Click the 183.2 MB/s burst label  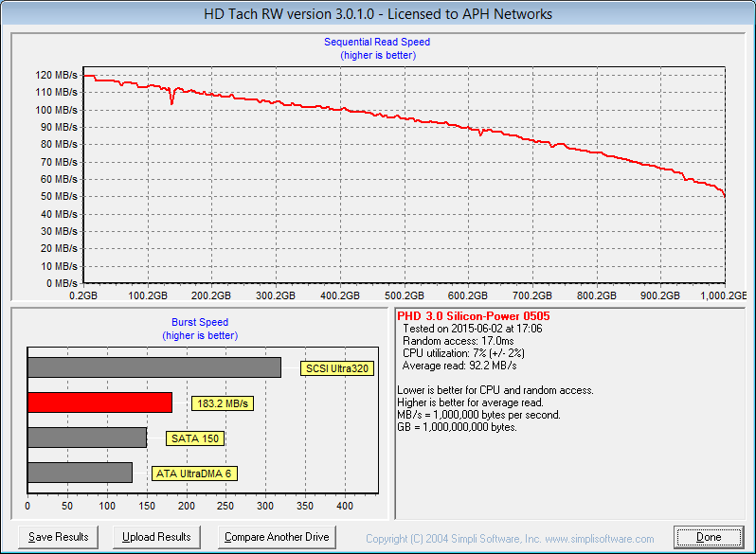click(223, 403)
